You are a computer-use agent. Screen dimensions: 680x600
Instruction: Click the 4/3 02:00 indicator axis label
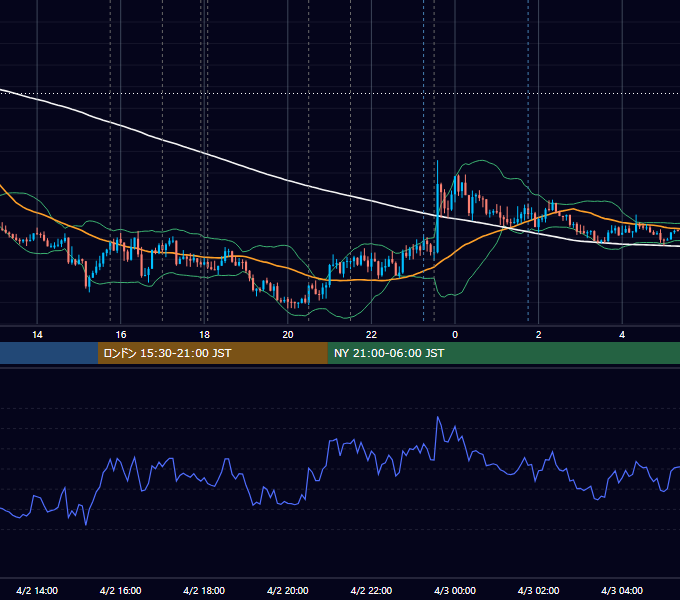(x=538, y=590)
